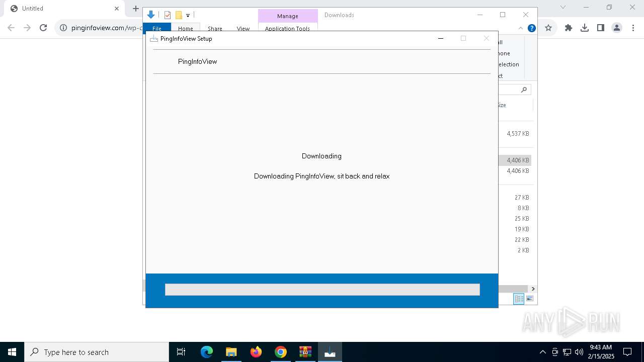Open a new Chrome tab
Viewport: 644px width, 362px height.
[135, 9]
